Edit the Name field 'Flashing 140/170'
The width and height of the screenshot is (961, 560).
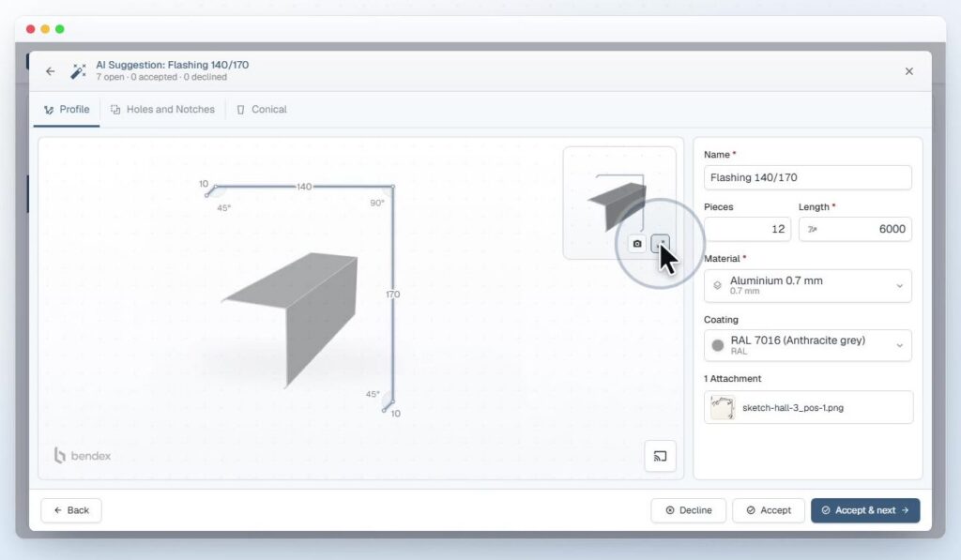pos(807,177)
